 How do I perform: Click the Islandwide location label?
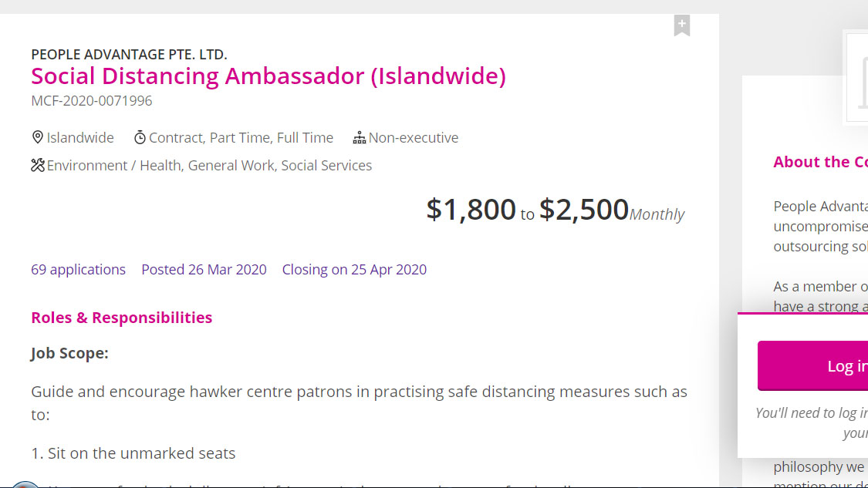click(80, 137)
